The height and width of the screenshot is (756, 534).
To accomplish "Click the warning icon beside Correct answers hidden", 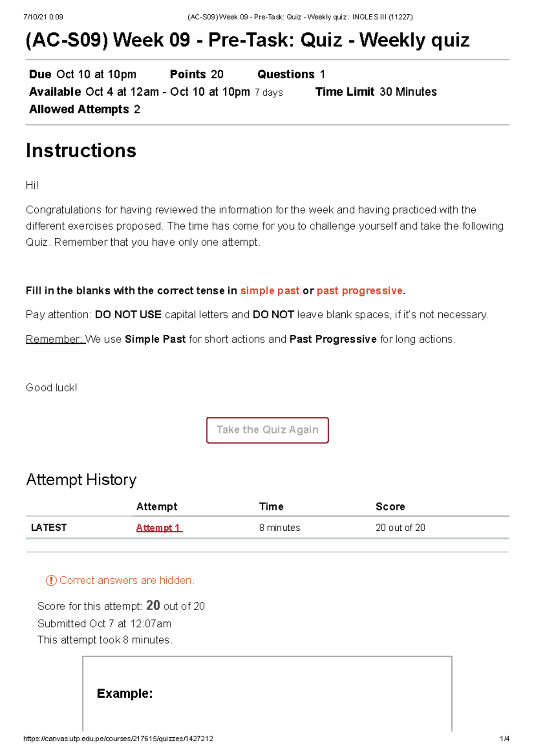I will [51, 581].
